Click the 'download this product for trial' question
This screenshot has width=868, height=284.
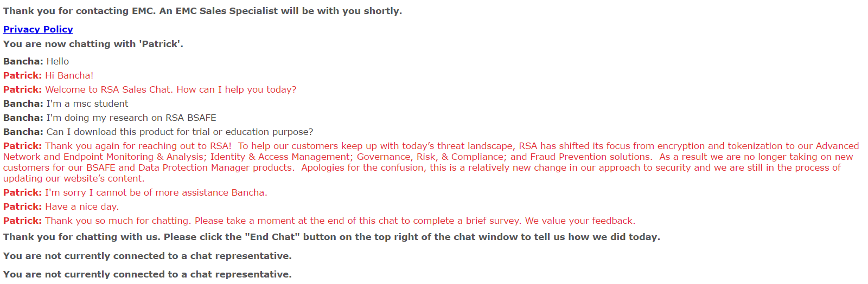pos(179,132)
